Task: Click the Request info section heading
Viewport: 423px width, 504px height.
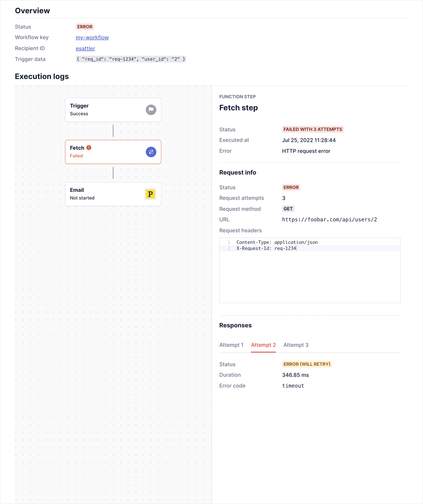Action: tap(238, 173)
